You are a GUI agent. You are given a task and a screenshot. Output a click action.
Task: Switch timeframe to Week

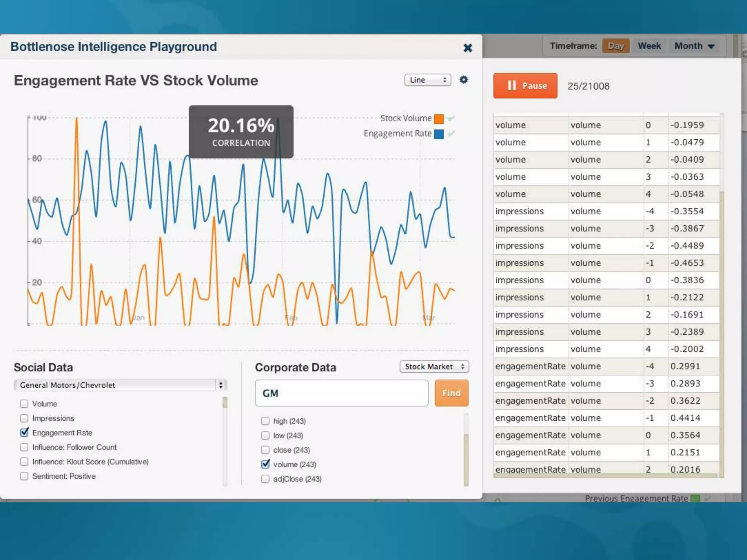pyautogui.click(x=649, y=46)
